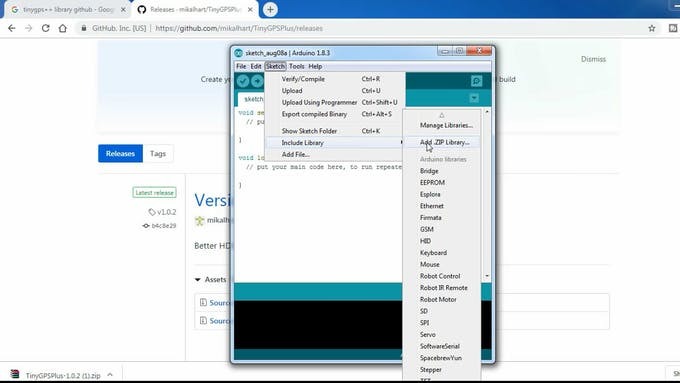
Task: Choose the Upload menu entry
Action: tap(335, 91)
